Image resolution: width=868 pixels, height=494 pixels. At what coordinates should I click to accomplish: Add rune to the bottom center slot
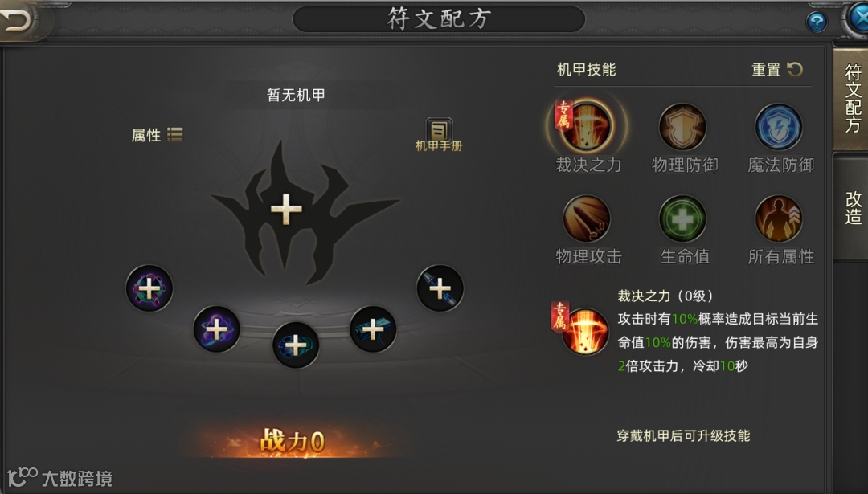click(x=296, y=345)
